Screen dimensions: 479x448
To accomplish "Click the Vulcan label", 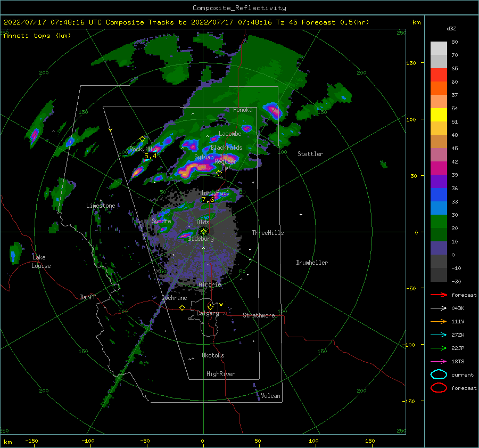I will pyautogui.click(x=270, y=396).
